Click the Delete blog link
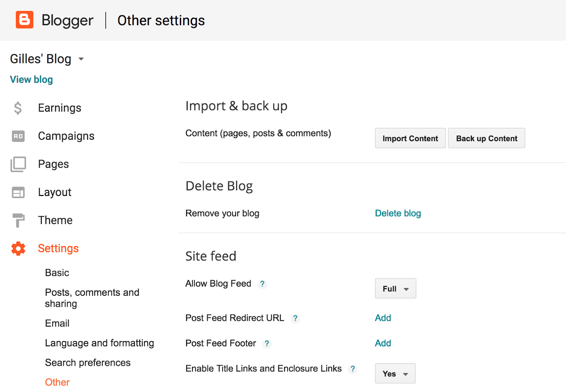566x392 pixels. click(398, 213)
